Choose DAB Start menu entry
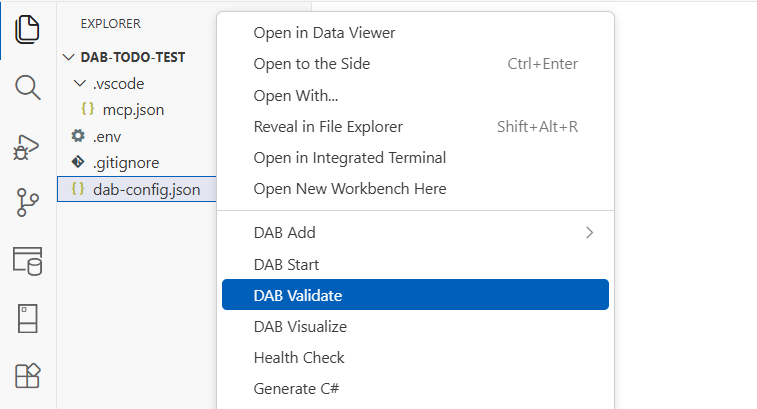This screenshot has height=409, width=757. [286, 265]
